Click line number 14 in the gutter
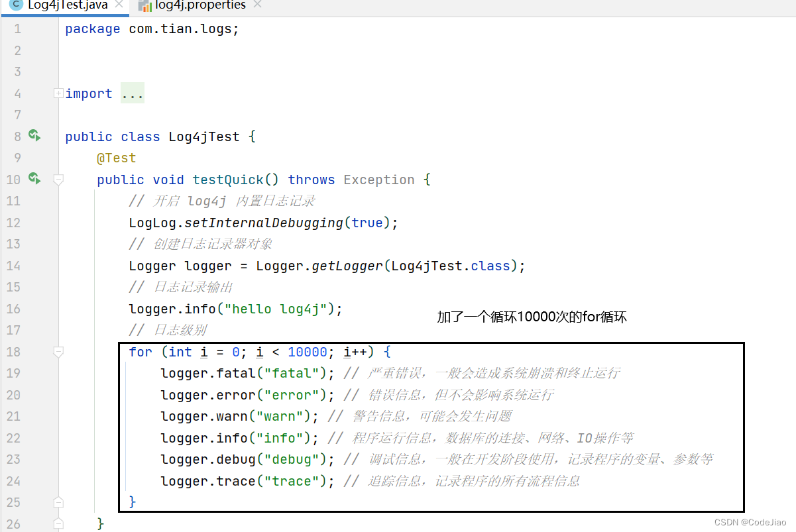 tap(13, 266)
